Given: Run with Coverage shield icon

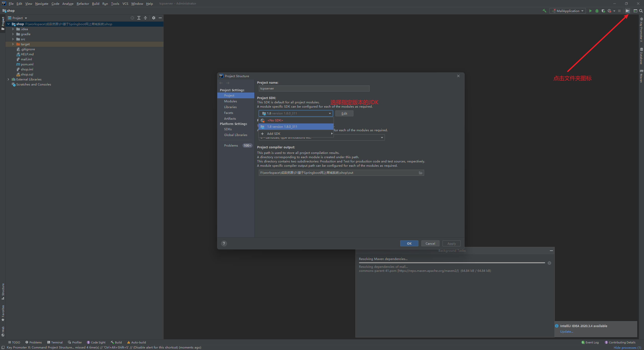Looking at the screenshot, I should (x=603, y=11).
